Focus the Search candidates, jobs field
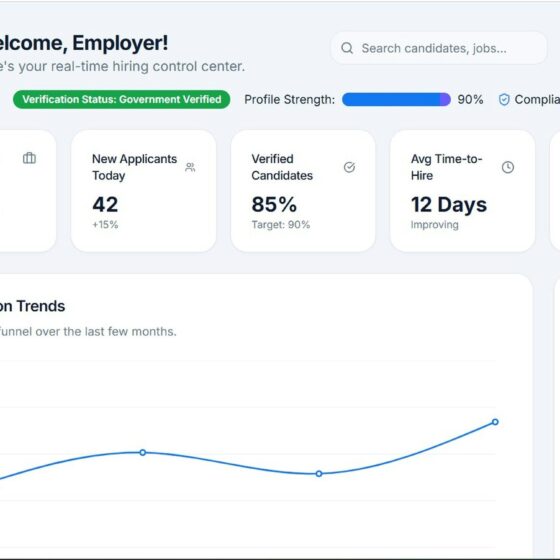Screen dimensions: 560x560 click(439, 48)
